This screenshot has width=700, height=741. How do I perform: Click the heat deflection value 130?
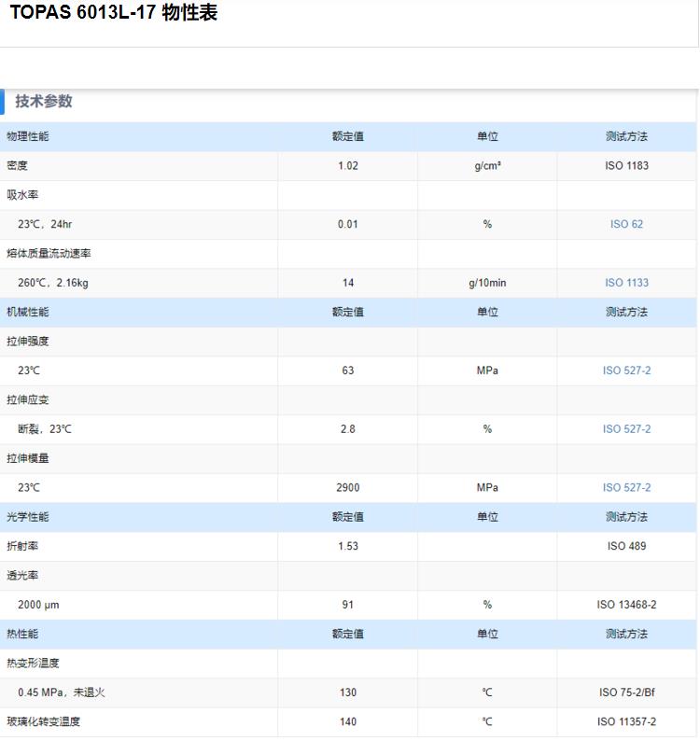[x=348, y=692]
